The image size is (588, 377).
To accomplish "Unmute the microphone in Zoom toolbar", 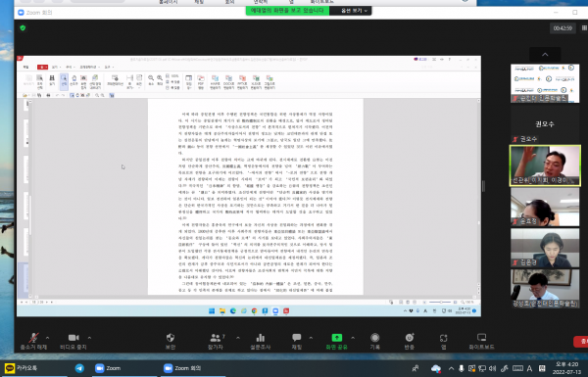I will 33,342.
